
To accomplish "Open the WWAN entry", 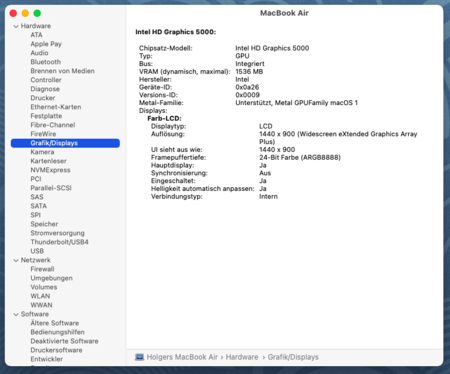I will [41, 305].
